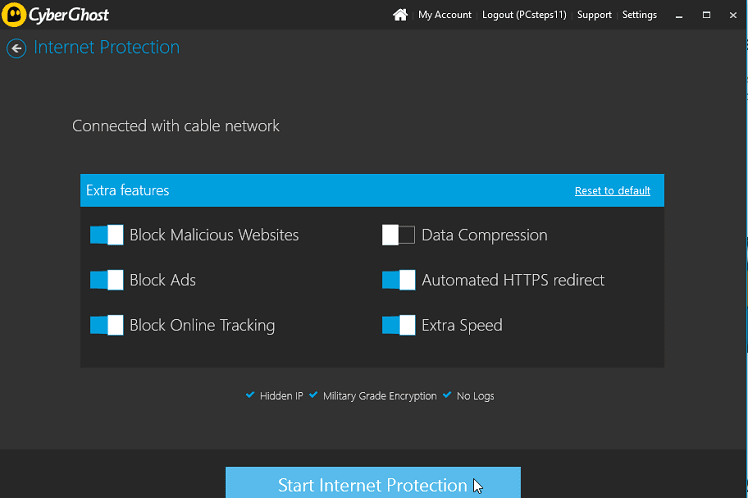The image size is (748, 498).
Task: Click the CyberGhost ghost logo
Action: [14, 15]
